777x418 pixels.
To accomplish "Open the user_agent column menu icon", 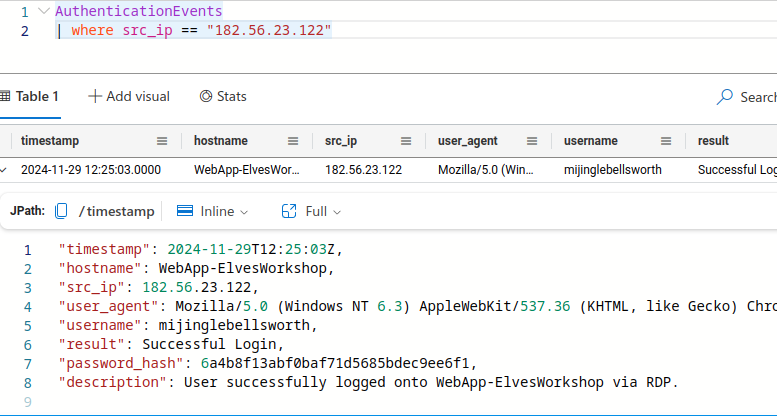I will pyautogui.click(x=532, y=141).
